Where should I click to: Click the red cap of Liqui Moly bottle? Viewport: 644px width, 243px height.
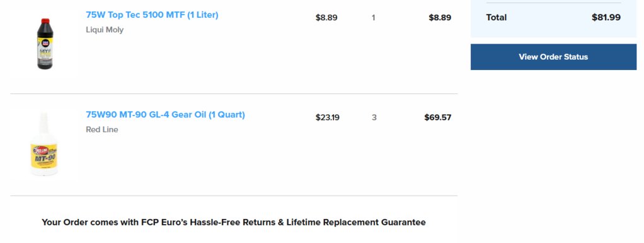tap(45, 21)
